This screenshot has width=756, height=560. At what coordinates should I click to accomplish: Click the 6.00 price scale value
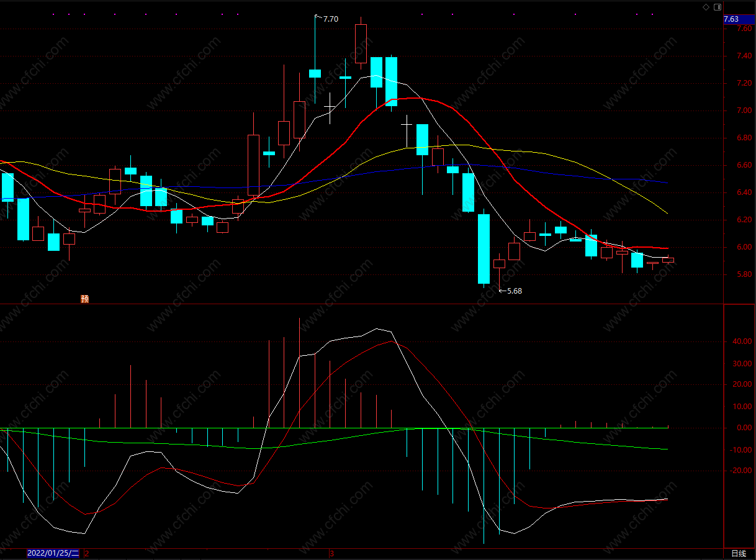(744, 247)
